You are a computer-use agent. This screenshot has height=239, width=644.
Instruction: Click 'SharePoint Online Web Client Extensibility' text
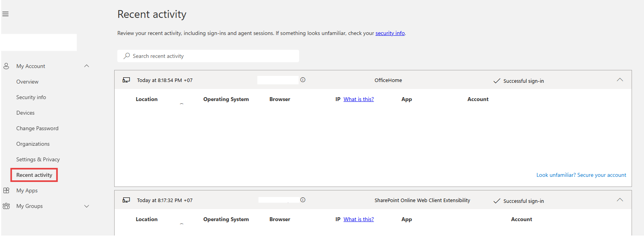point(422,200)
